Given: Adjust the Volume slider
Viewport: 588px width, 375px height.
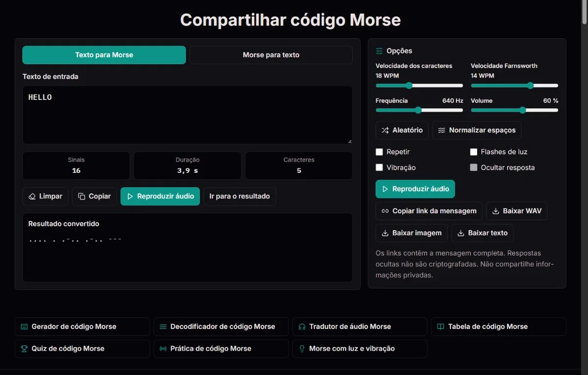Looking at the screenshot, I should pyautogui.click(x=514, y=110).
